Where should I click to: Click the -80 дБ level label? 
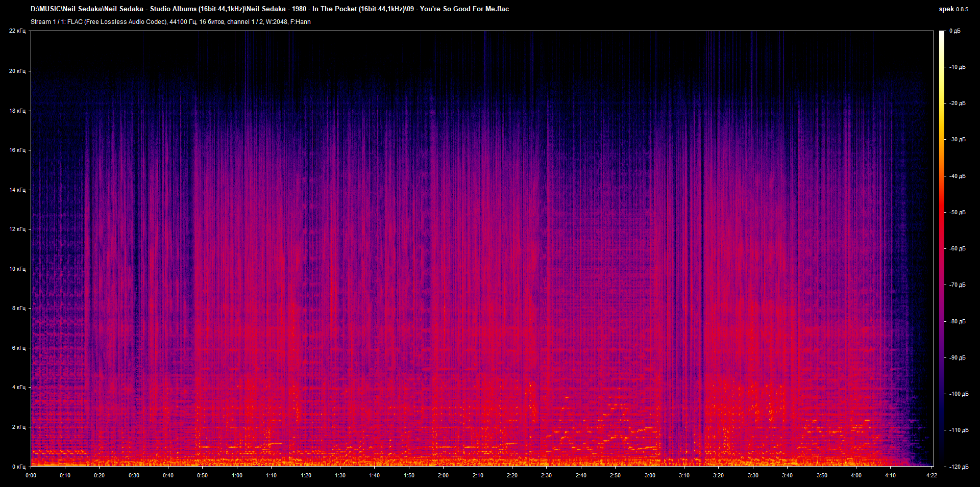(x=957, y=322)
